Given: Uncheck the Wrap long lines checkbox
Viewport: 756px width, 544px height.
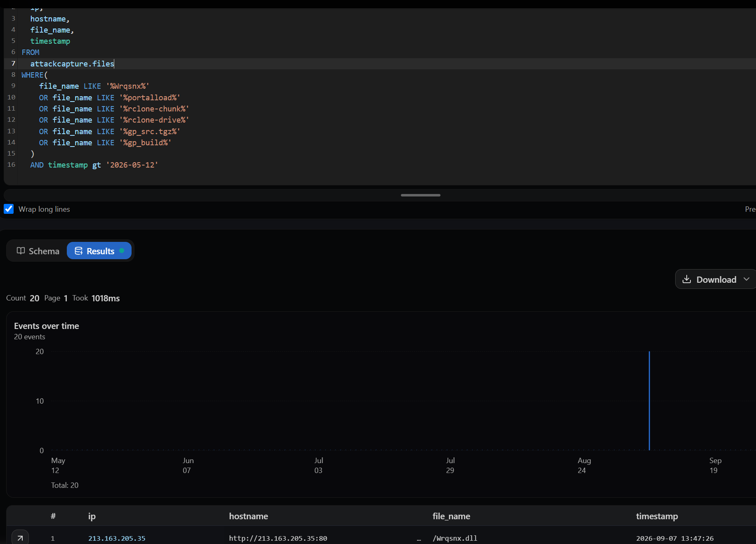Looking at the screenshot, I should coord(9,209).
